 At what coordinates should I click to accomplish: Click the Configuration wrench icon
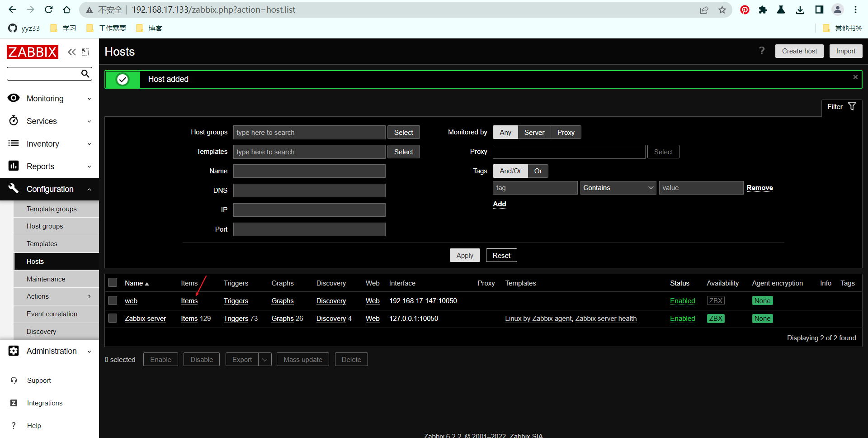point(14,188)
